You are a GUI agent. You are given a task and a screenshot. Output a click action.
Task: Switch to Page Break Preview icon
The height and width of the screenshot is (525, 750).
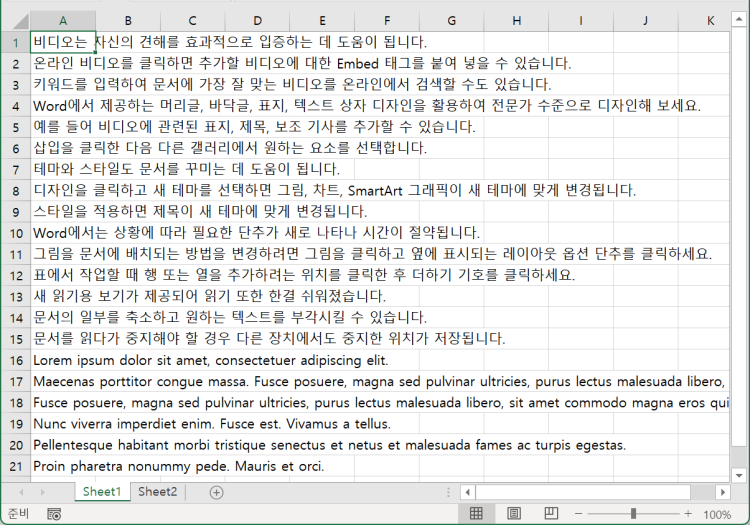(551, 514)
